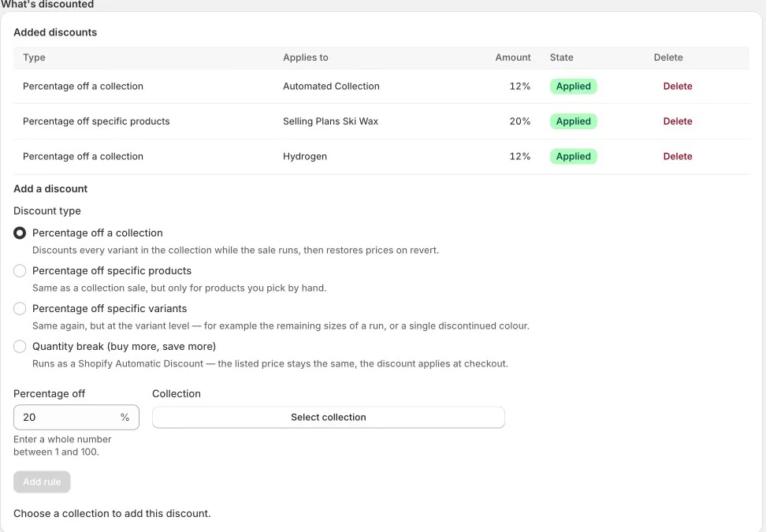Image resolution: width=766 pixels, height=532 pixels.
Task: Click 'Enter a whole number' helper text
Action: tap(62, 445)
